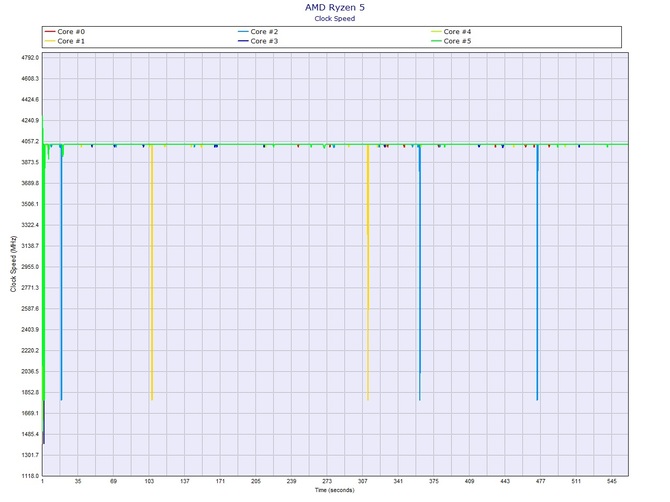Click the 205 tick on the time axis
This screenshot has width=670, height=502.
256,481
